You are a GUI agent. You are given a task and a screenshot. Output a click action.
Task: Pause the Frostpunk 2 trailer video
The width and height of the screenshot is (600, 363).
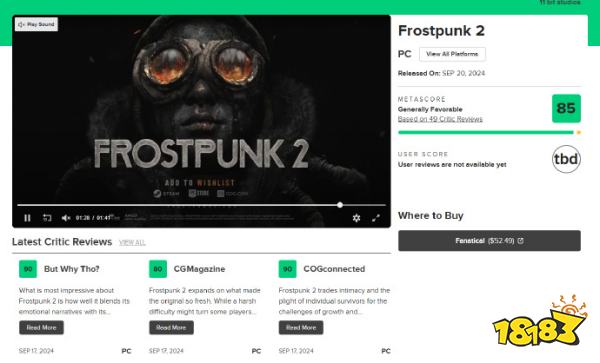(x=27, y=218)
